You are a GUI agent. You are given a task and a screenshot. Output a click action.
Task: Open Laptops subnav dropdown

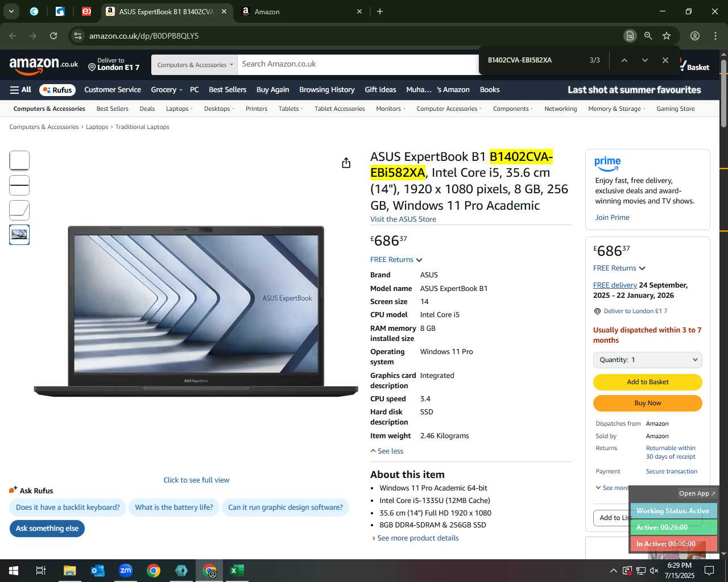(x=180, y=109)
